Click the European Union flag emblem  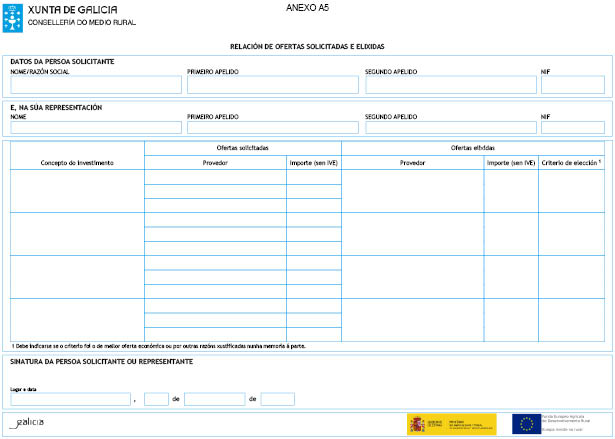[x=526, y=424]
